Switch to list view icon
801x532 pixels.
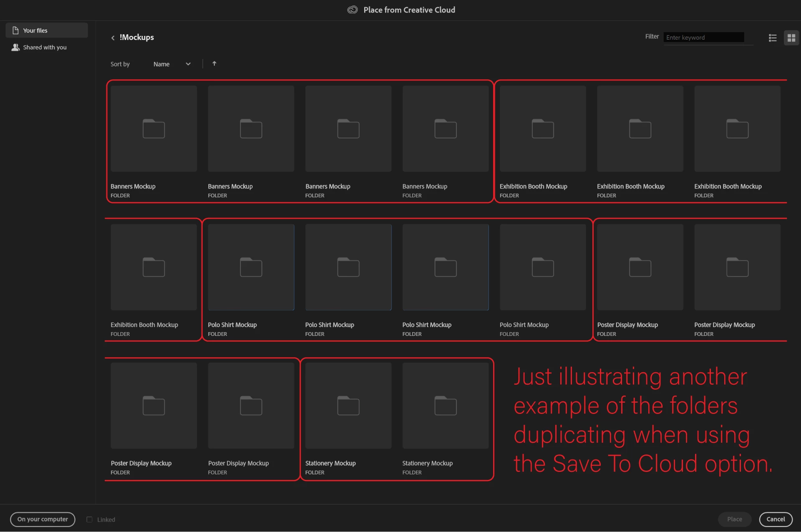coord(772,38)
